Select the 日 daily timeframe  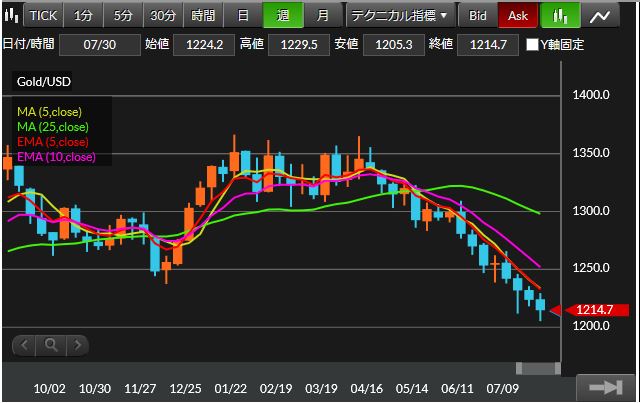(x=243, y=16)
